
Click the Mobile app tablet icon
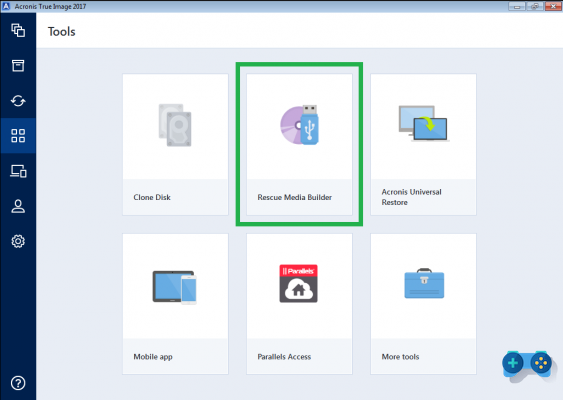point(175,287)
